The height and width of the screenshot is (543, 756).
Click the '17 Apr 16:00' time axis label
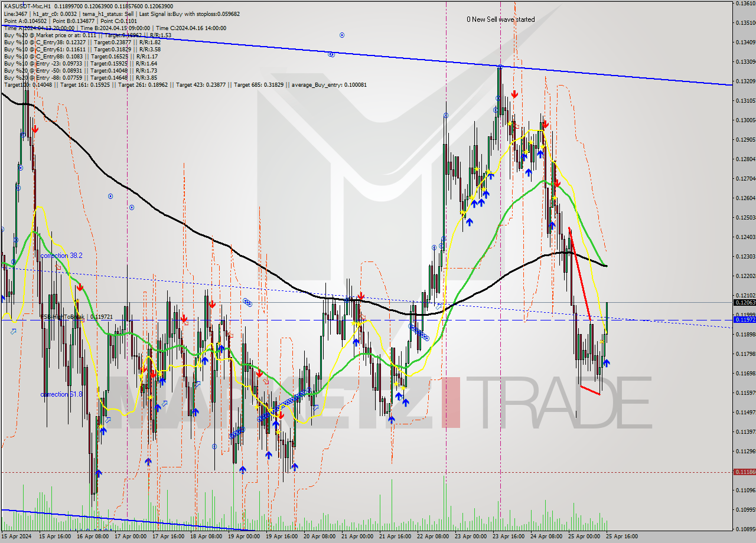(167, 537)
